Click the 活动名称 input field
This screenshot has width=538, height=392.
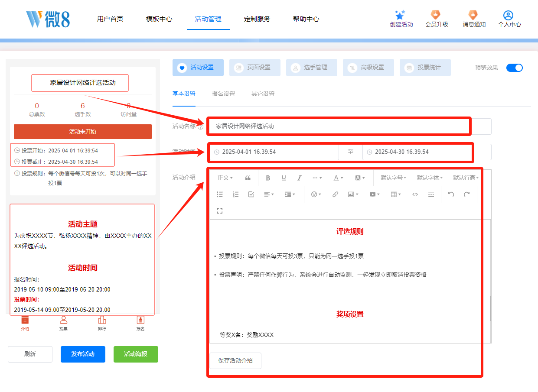click(x=350, y=126)
